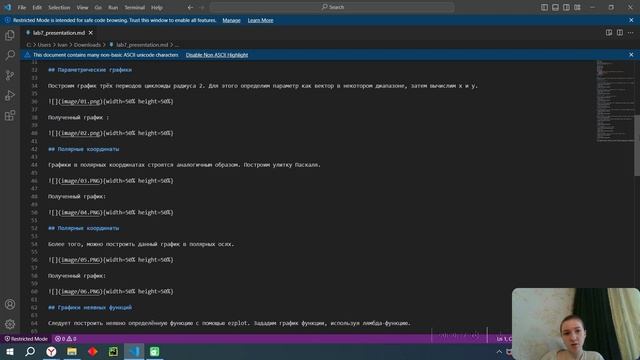Click the image/03.PNG link in editor

[81, 180]
